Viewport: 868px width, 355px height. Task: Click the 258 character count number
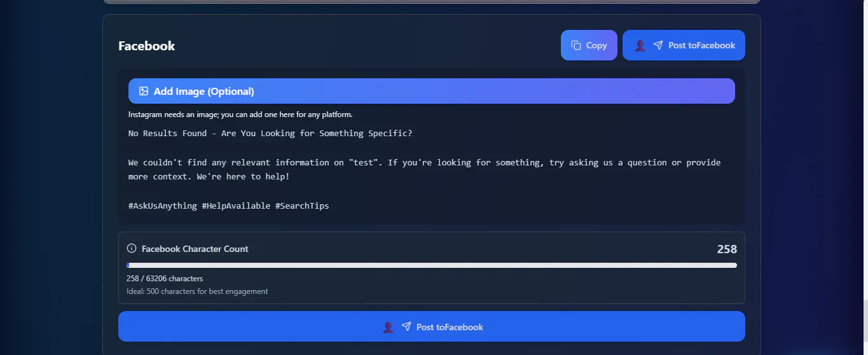pyautogui.click(x=727, y=249)
